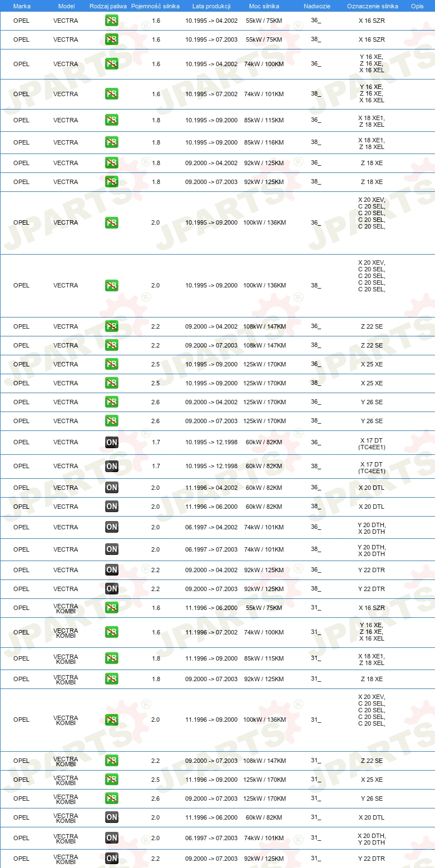Click petrol icon in Vectra Kombi Z 18 XE row

111,679
